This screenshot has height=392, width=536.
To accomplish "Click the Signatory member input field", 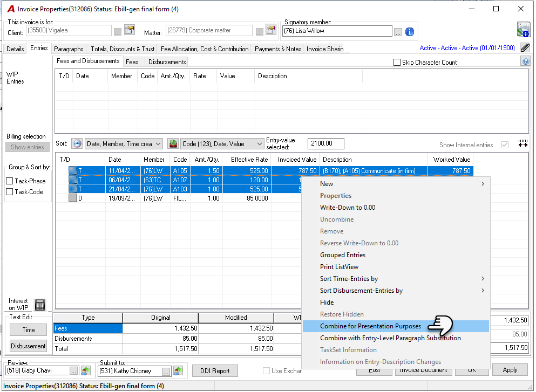I will click(x=337, y=31).
